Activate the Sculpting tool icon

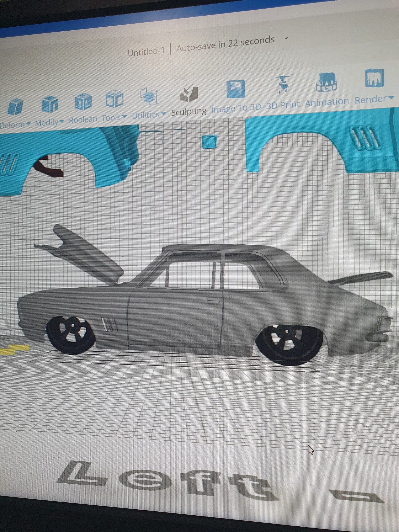pos(189,93)
